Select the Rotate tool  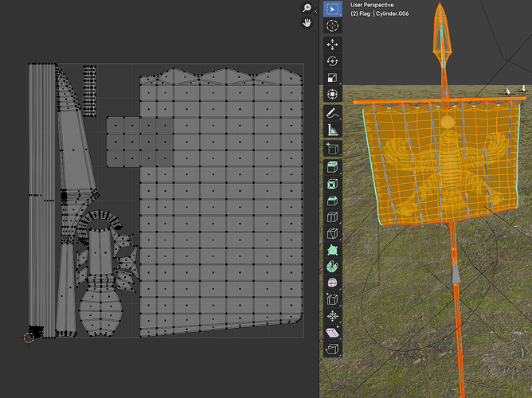333,61
